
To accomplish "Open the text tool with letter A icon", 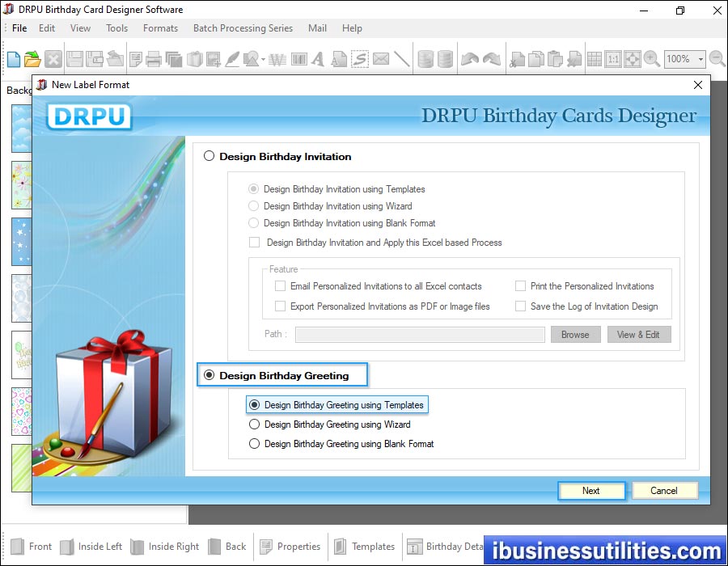I will pyautogui.click(x=317, y=58).
